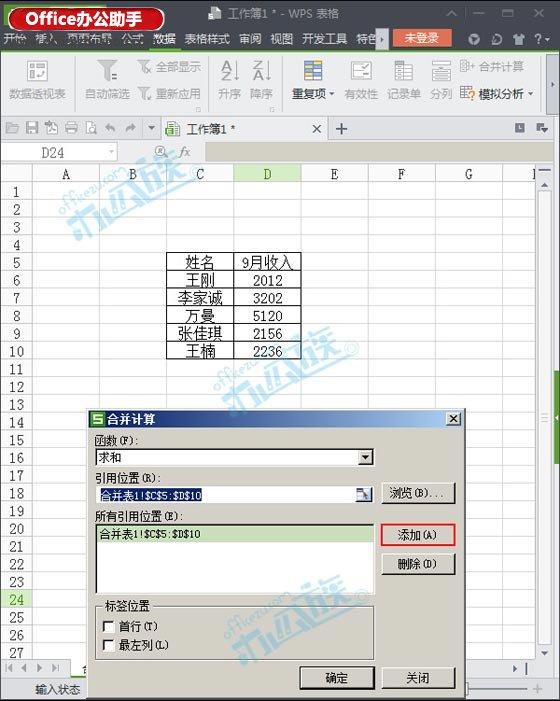Expand quick access toolbar dropdown arrow
The height and width of the screenshot is (701, 560).
pos(152,128)
